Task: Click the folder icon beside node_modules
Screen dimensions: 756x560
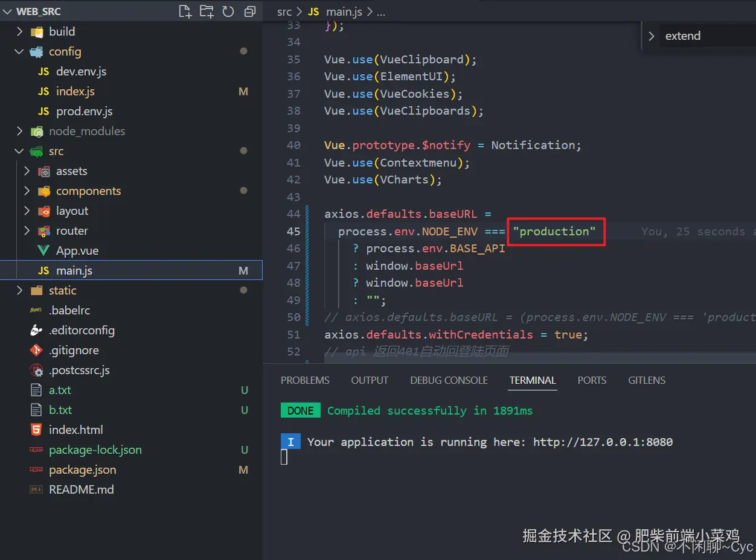Action: tap(36, 131)
